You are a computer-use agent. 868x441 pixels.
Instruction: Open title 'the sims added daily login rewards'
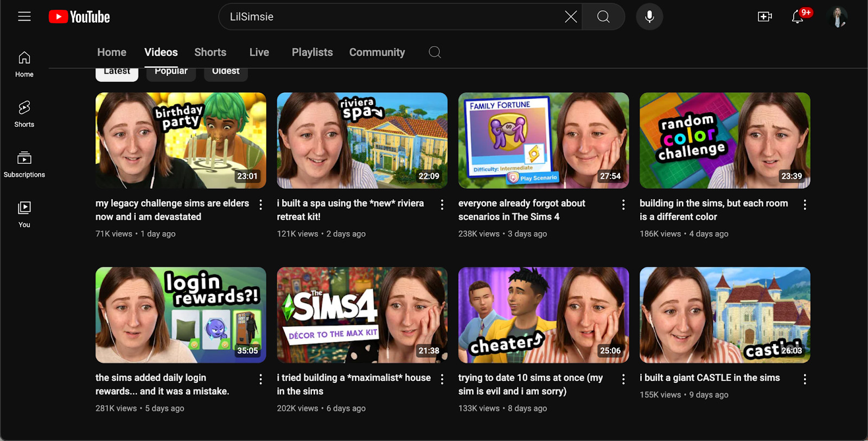pyautogui.click(x=162, y=385)
